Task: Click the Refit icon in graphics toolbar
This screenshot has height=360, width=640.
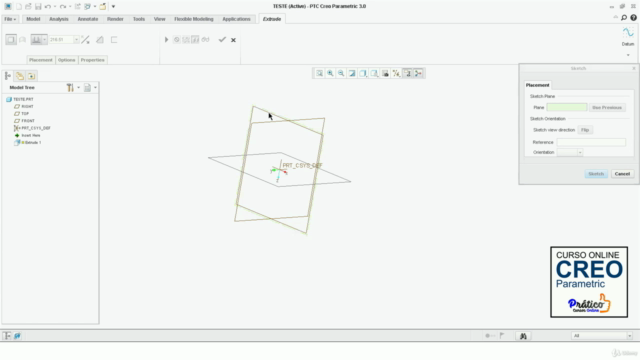Action: (x=320, y=73)
